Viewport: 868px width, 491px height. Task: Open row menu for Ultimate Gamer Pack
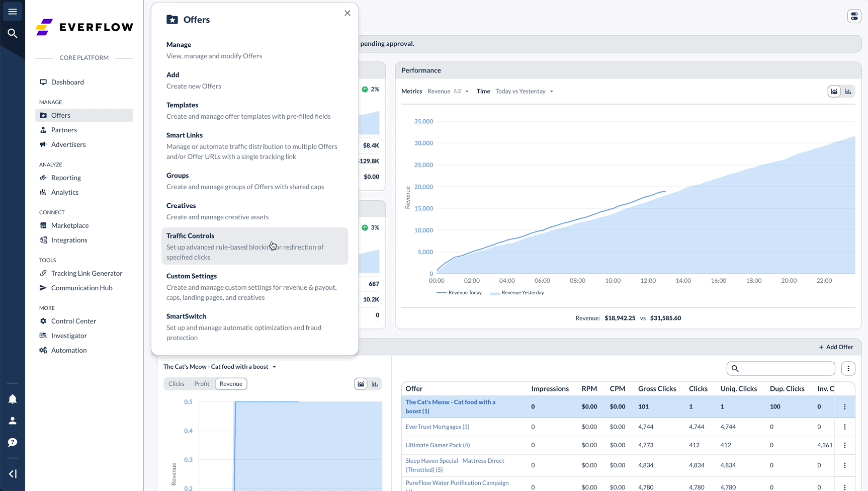click(845, 445)
